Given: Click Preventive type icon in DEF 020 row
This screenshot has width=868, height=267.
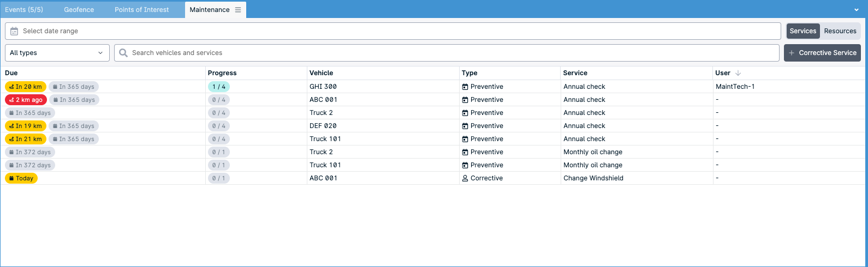Looking at the screenshot, I should 465,126.
